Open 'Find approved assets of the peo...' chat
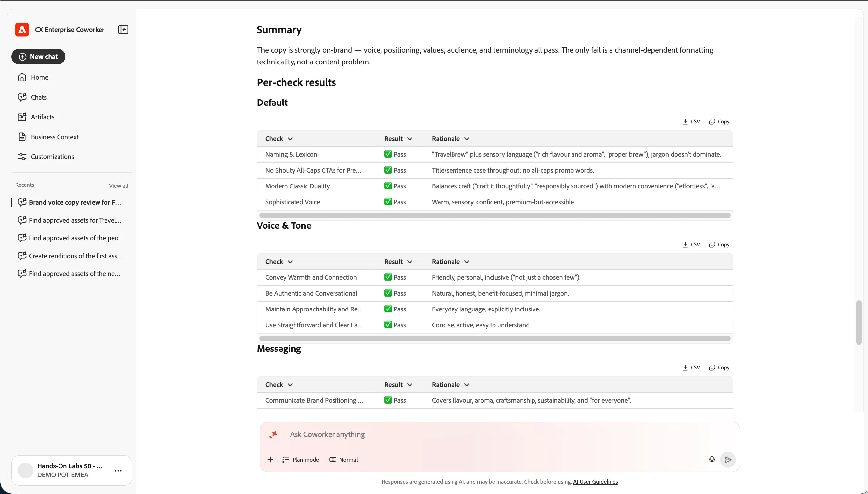The width and height of the screenshot is (868, 494). (x=70, y=238)
